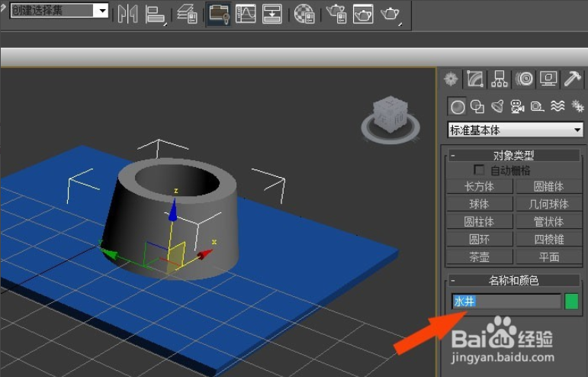The image size is (588, 377).
Task: Click the green Y axis gizmo arrow
Action: (109, 253)
